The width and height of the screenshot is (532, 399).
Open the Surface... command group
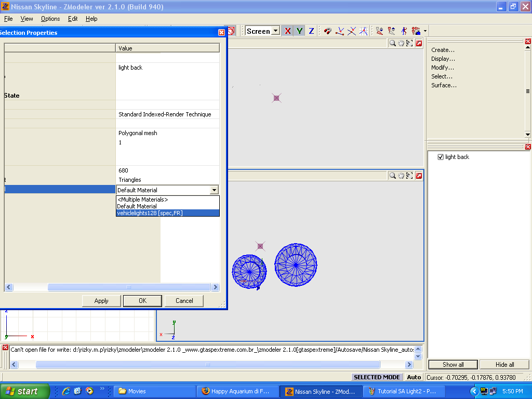click(x=444, y=85)
